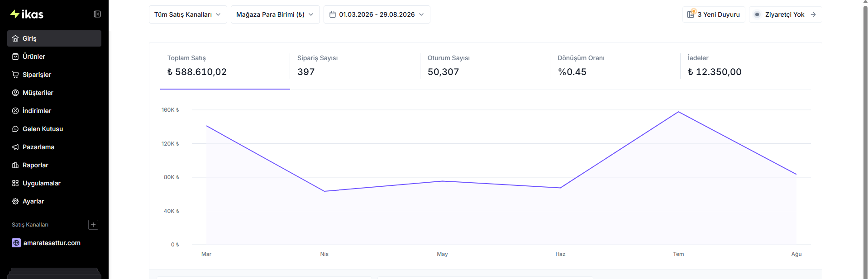Click the arrow next to Ziyaretçi Yok
This screenshot has height=279, width=868.
[x=813, y=14]
